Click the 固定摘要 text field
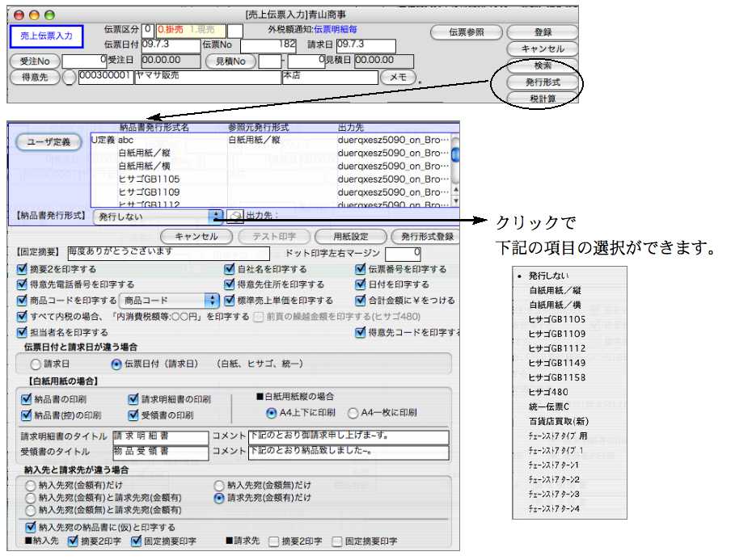 pyautogui.click(x=168, y=253)
